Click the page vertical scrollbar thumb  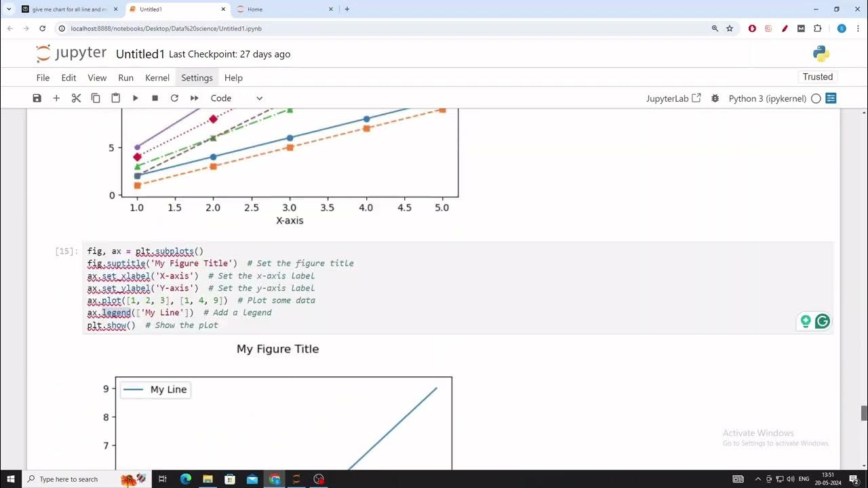(x=864, y=413)
